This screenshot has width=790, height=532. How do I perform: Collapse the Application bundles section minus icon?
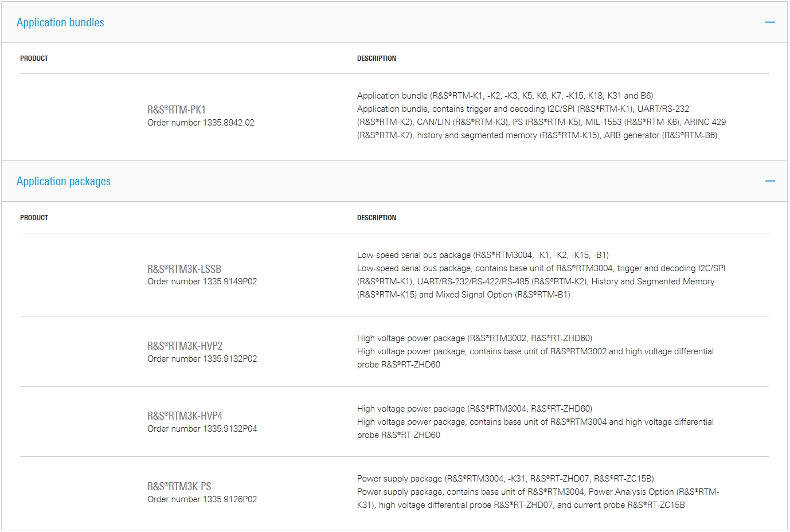770,22
